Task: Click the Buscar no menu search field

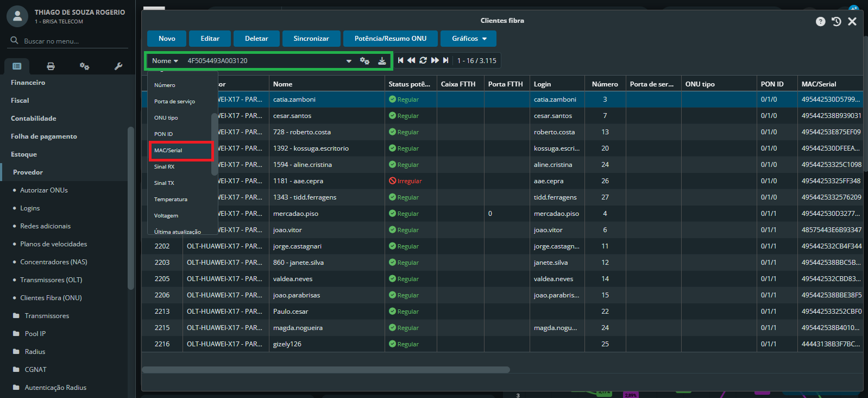Action: point(71,41)
